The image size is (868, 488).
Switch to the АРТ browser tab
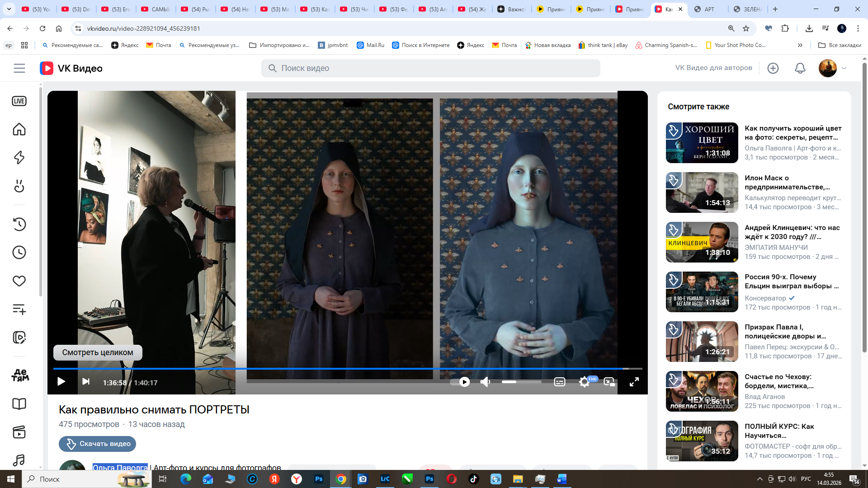coord(709,9)
